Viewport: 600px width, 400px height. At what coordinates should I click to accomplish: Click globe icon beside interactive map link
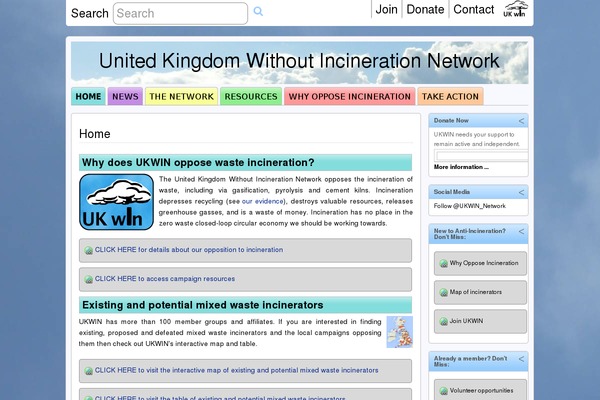(88, 371)
